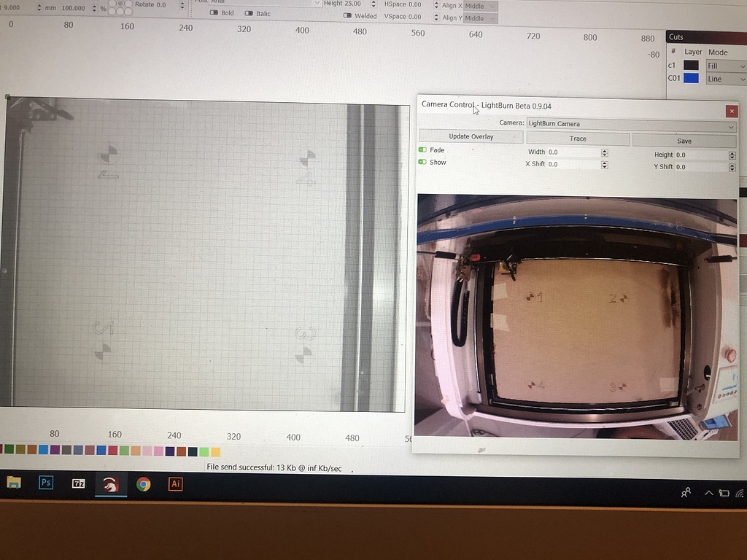Turn off the Show overlay toggle
Viewport: 747px width, 560px height.
click(x=424, y=162)
